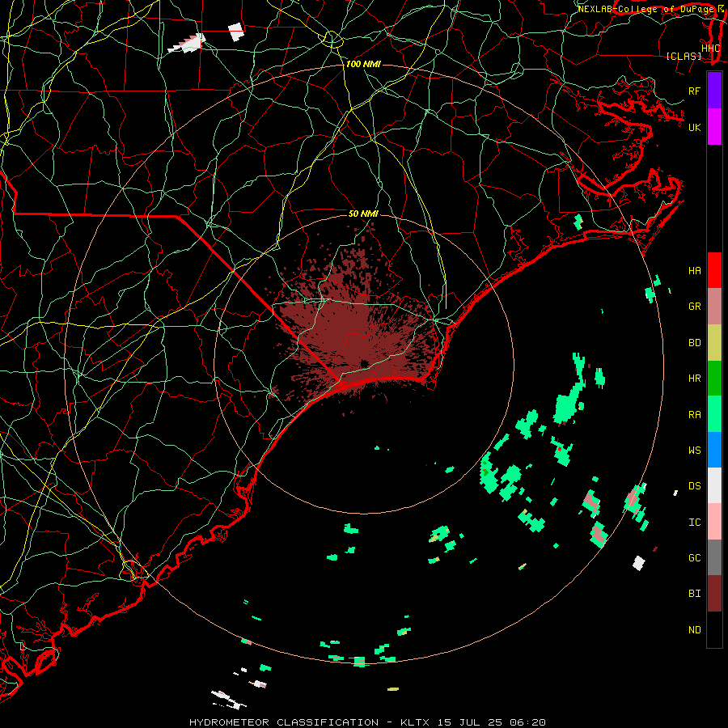The width and height of the screenshot is (728, 728).
Task: Click the 'DS' legend label
Action: (695, 486)
